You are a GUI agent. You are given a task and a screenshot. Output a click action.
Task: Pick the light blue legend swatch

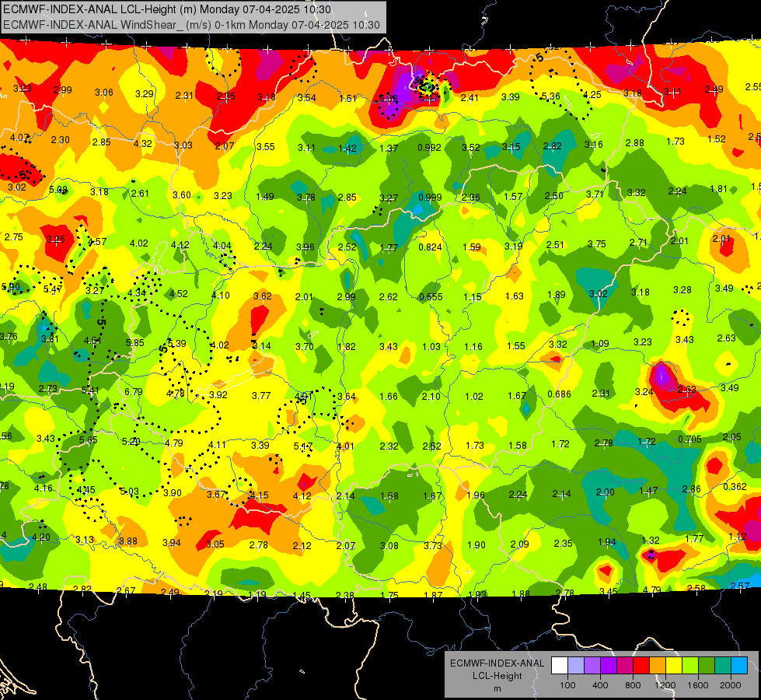pos(739,665)
